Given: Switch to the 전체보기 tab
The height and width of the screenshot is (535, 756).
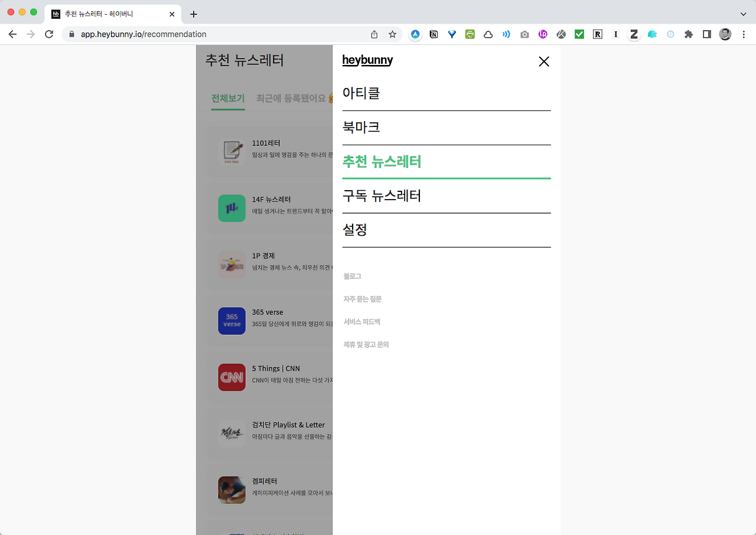Looking at the screenshot, I should click(x=228, y=99).
